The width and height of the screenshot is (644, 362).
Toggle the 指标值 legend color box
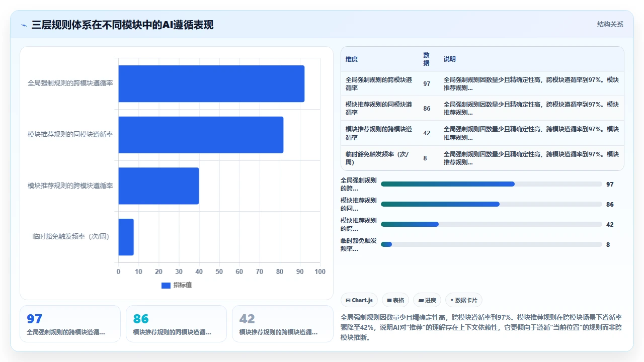(166, 285)
